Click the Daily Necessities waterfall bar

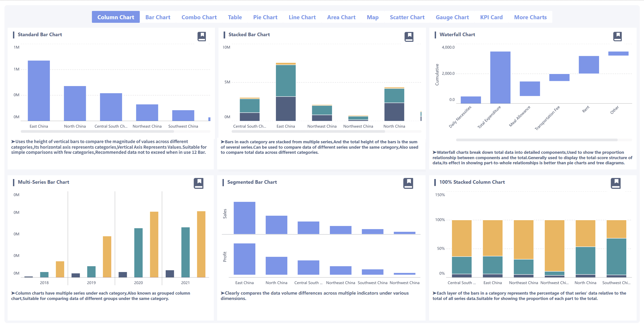[x=471, y=100]
